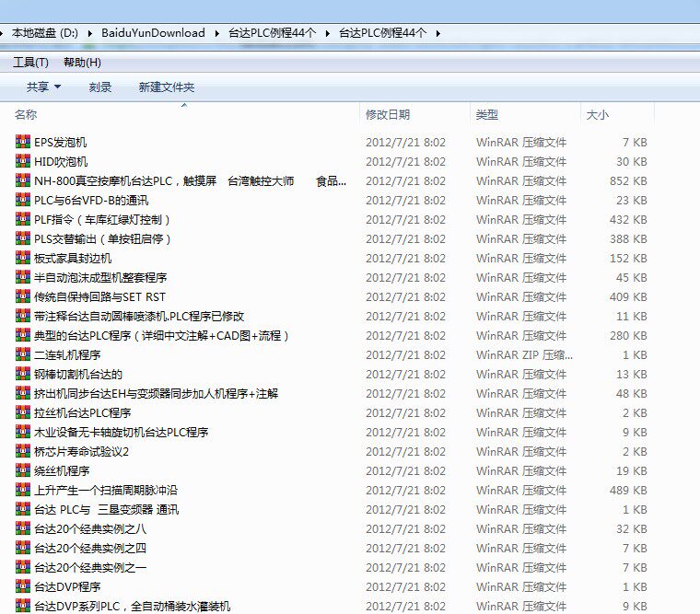700x614 pixels.
Task: Select the archive icon for PLF指令（车库红绿灯控制）
Action: 23,219
